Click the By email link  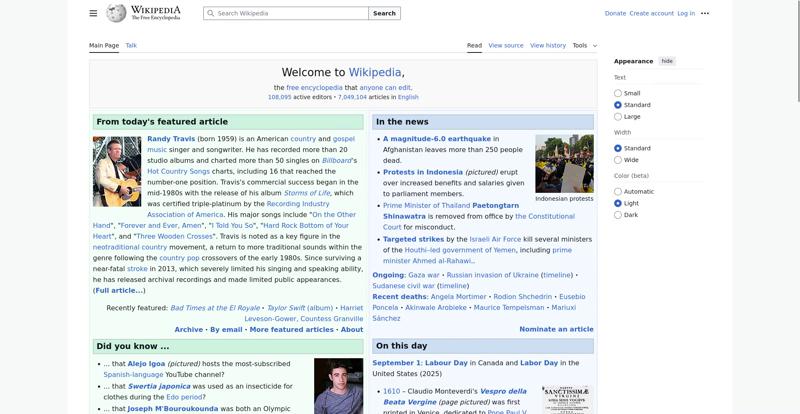click(x=226, y=330)
